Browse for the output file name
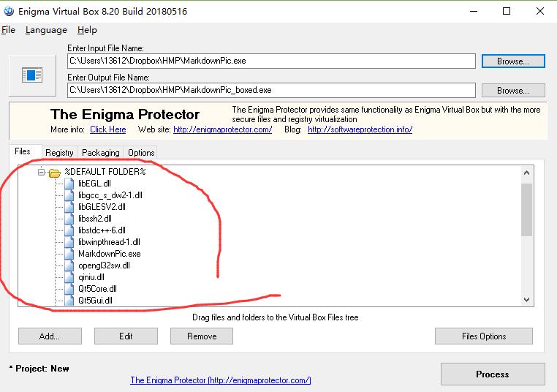The height and width of the screenshot is (392, 557). [513, 90]
